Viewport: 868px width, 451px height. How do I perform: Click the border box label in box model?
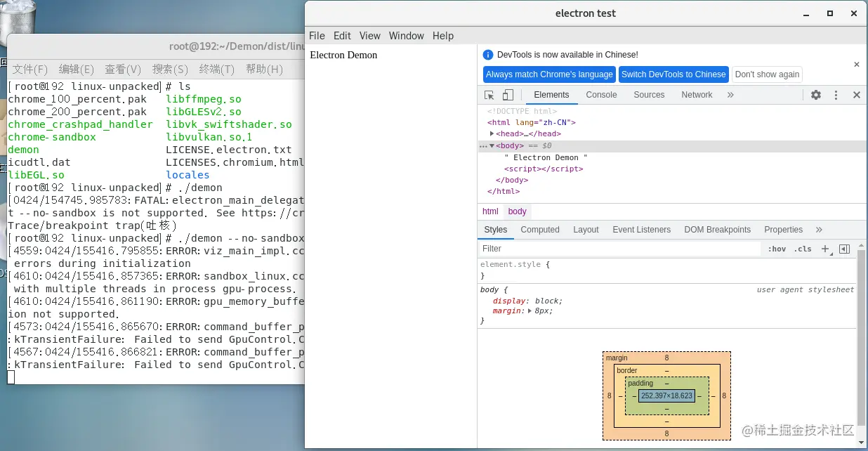(627, 370)
